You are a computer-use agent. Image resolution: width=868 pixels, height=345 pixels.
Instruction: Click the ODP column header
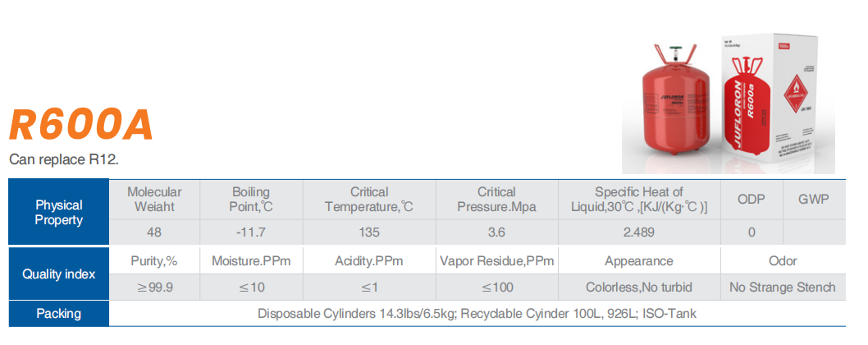tap(752, 199)
